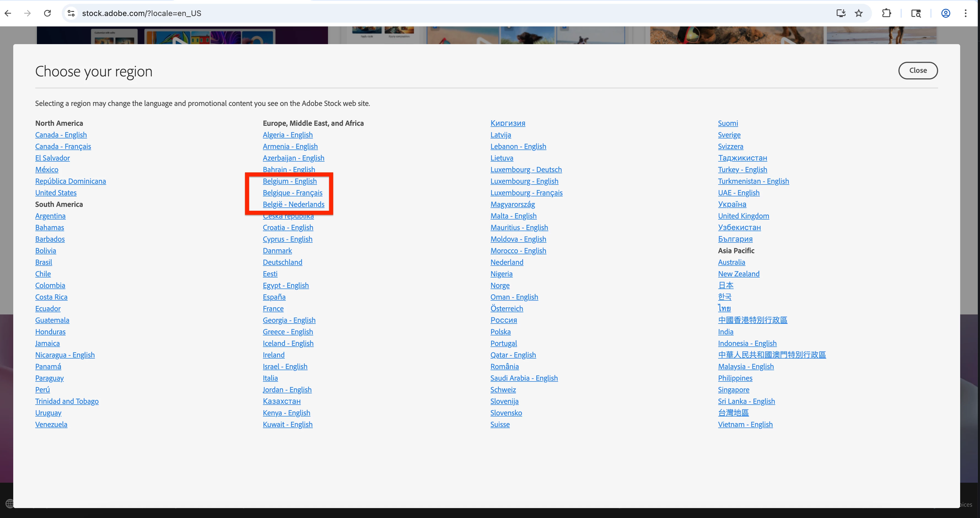This screenshot has height=518, width=980.
Task: Choose Україна region link
Action: (x=732, y=205)
